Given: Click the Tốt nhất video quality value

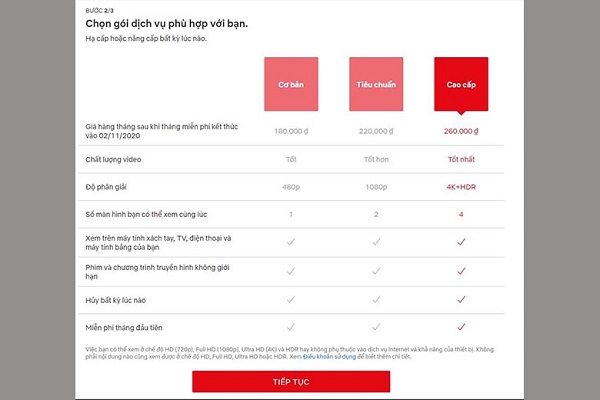Looking at the screenshot, I should point(461,158).
